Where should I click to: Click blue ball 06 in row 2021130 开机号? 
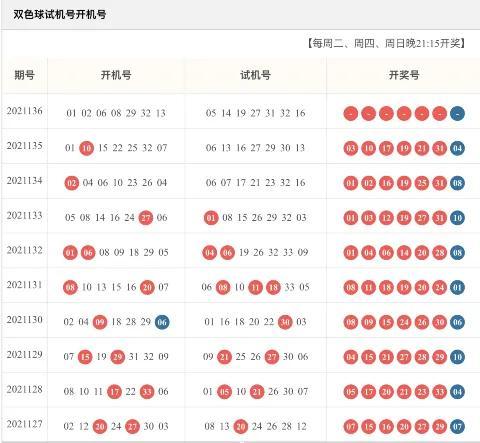[162, 322]
